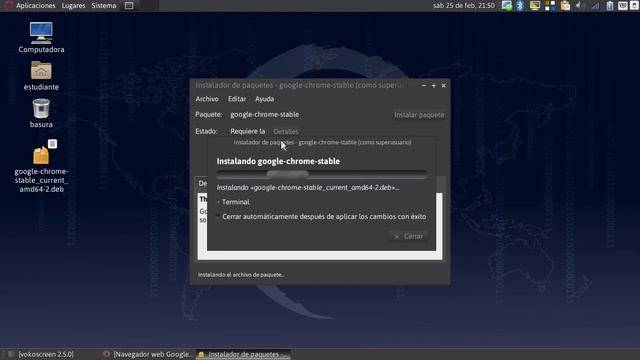This screenshot has height=360, width=640.
Task: Click the Requiere la status text
Action: click(248, 131)
